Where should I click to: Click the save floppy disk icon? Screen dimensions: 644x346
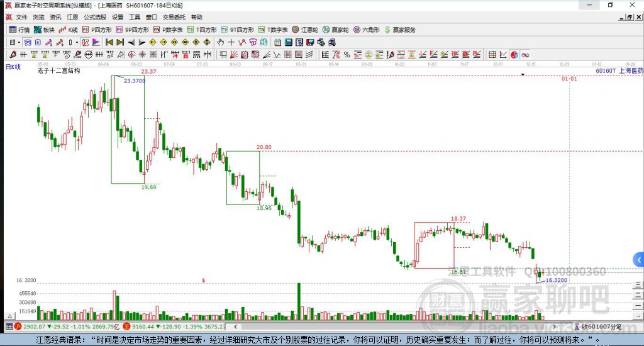click(310, 42)
